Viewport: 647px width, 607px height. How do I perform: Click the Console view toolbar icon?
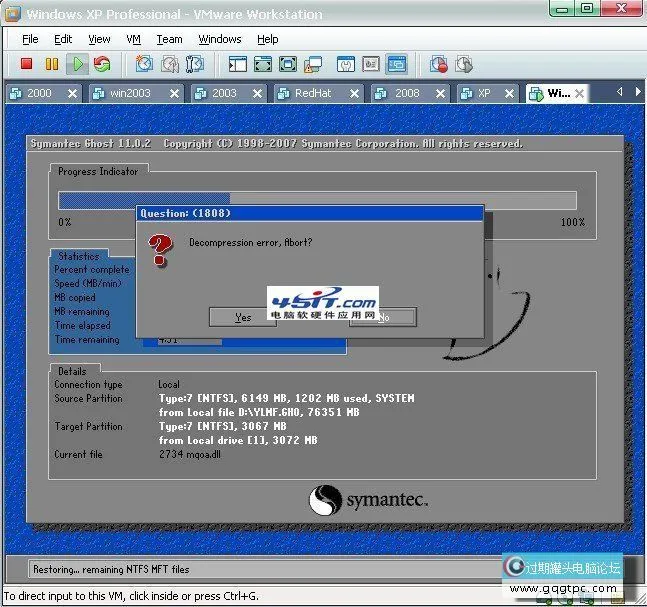(397, 64)
